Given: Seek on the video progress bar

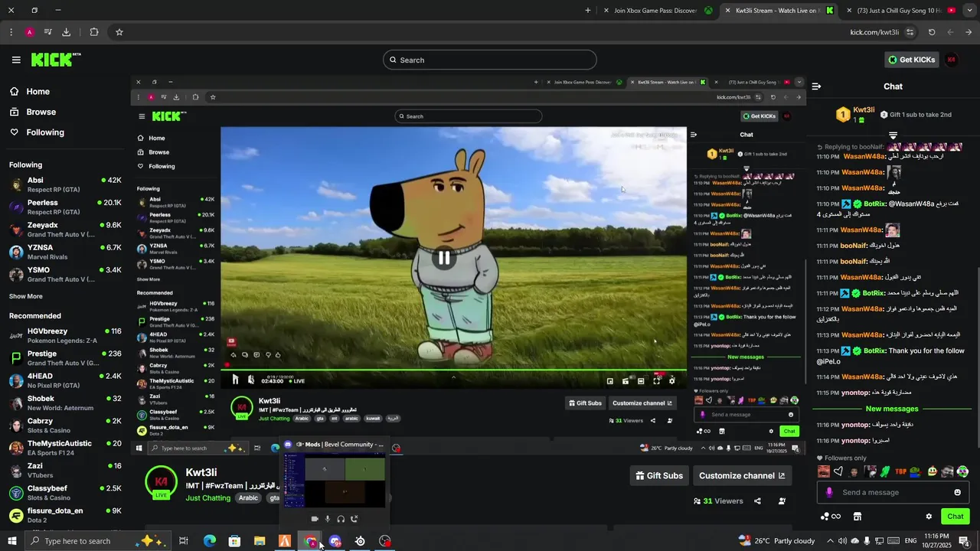Looking at the screenshot, I should 452,370.
